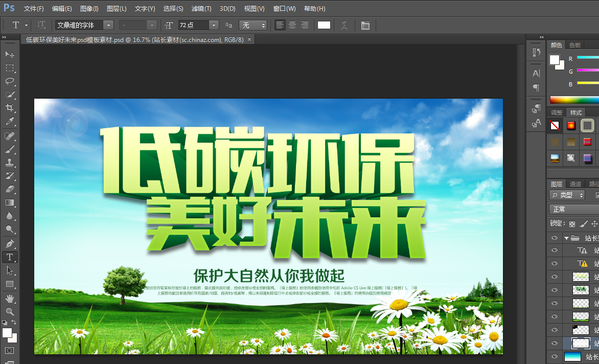Open the layer filter type dropdown

[567, 195]
